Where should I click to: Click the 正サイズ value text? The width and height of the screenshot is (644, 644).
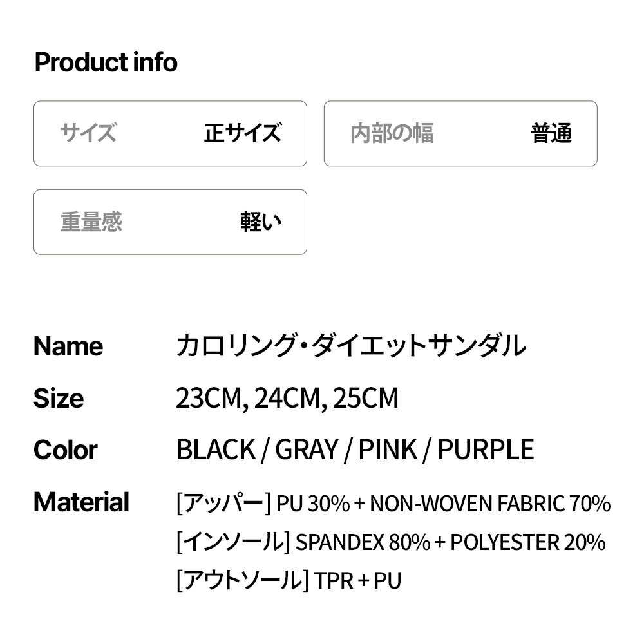(x=243, y=133)
